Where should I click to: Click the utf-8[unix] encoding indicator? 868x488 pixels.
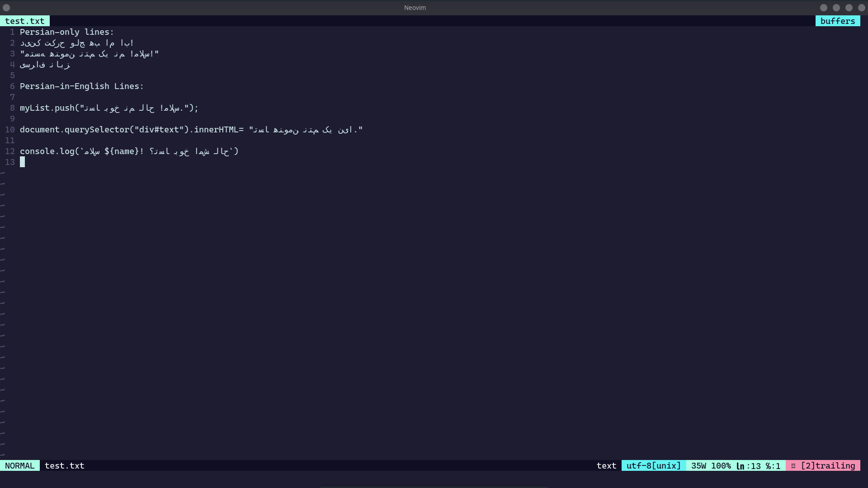(x=653, y=465)
